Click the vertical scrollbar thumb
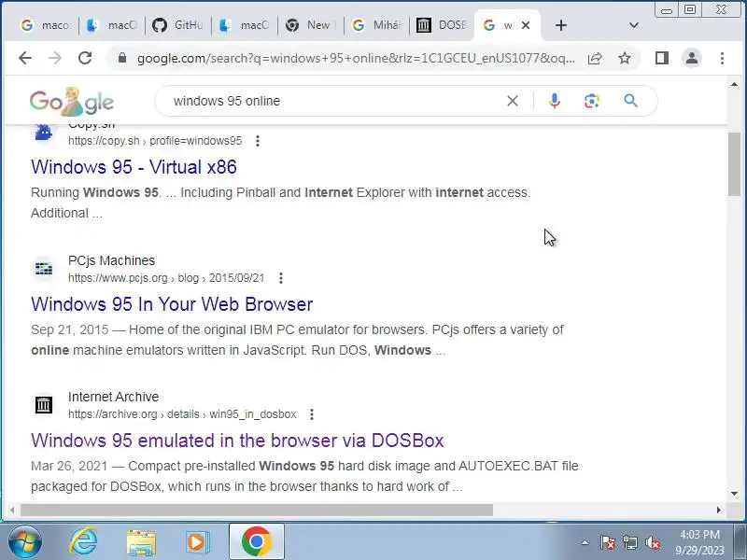This screenshot has height=560, width=747. (x=734, y=164)
